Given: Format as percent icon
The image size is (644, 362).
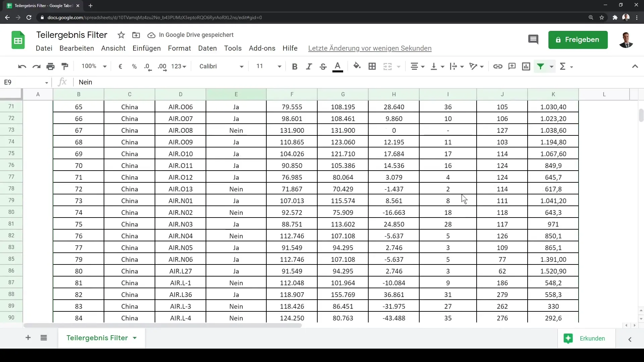Looking at the screenshot, I should [134, 66].
